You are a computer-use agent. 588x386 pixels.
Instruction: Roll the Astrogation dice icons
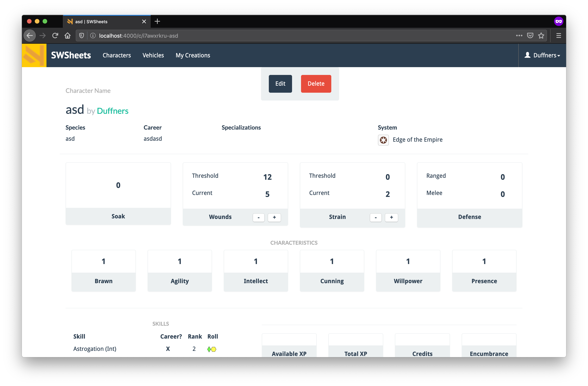[x=211, y=349]
